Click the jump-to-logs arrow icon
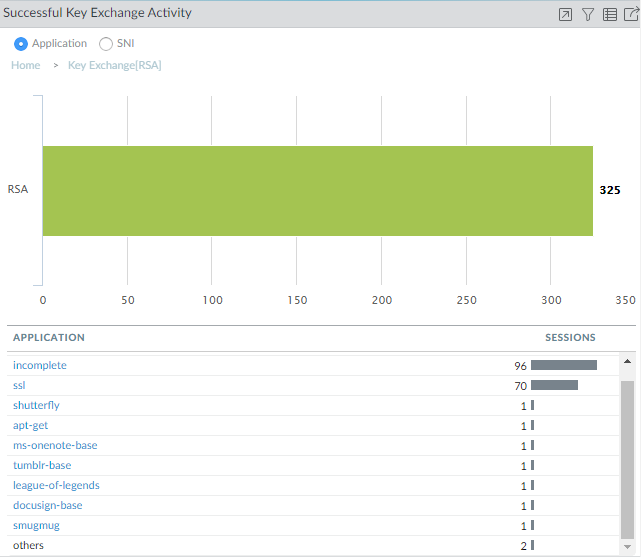The width and height of the screenshot is (641, 557). [565, 14]
